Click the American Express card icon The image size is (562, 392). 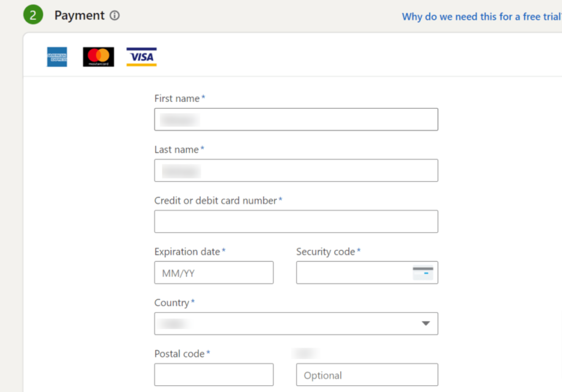click(x=57, y=57)
